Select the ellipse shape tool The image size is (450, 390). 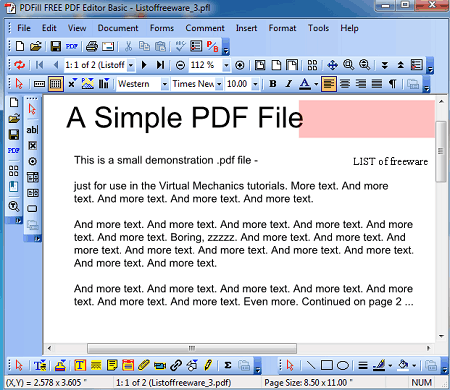(343, 366)
